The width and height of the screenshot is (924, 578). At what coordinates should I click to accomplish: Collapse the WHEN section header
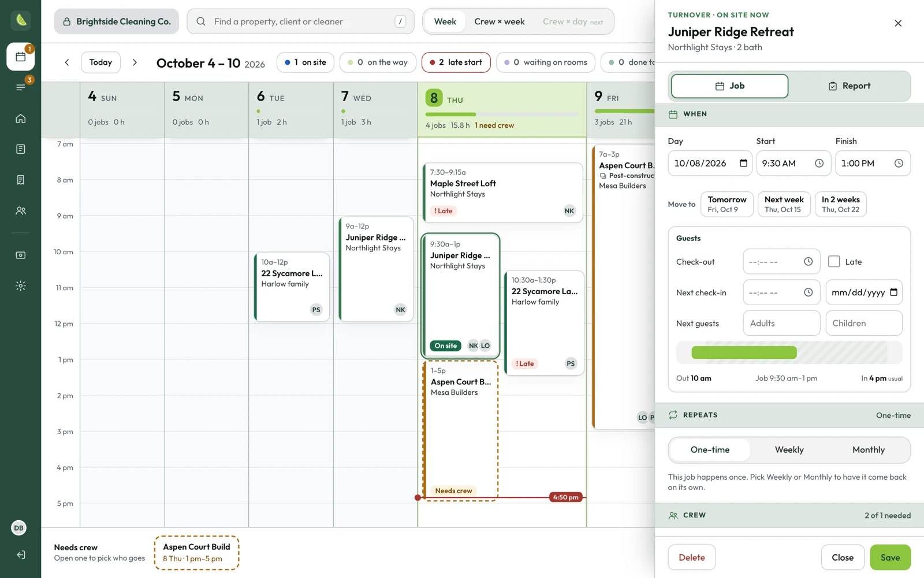pyautogui.click(x=789, y=114)
